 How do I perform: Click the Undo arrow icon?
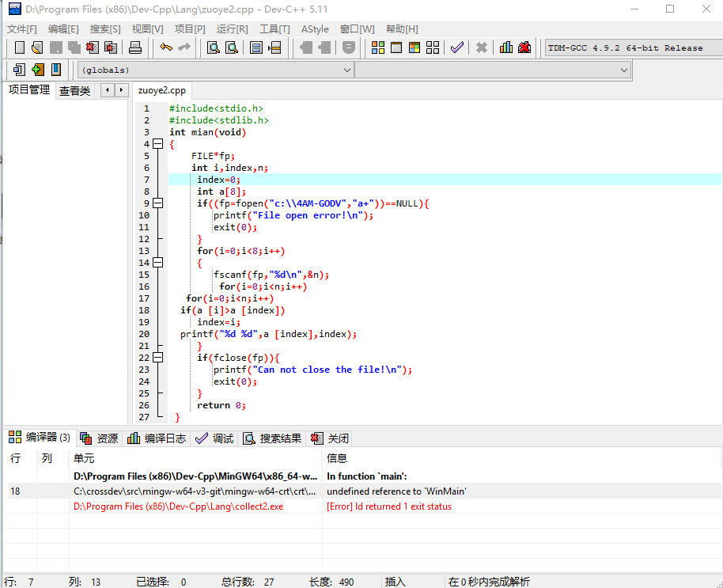165,48
